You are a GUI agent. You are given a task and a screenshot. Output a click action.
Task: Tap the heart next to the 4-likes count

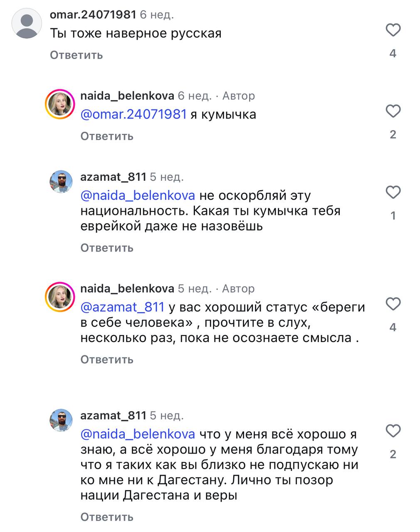coord(392,30)
